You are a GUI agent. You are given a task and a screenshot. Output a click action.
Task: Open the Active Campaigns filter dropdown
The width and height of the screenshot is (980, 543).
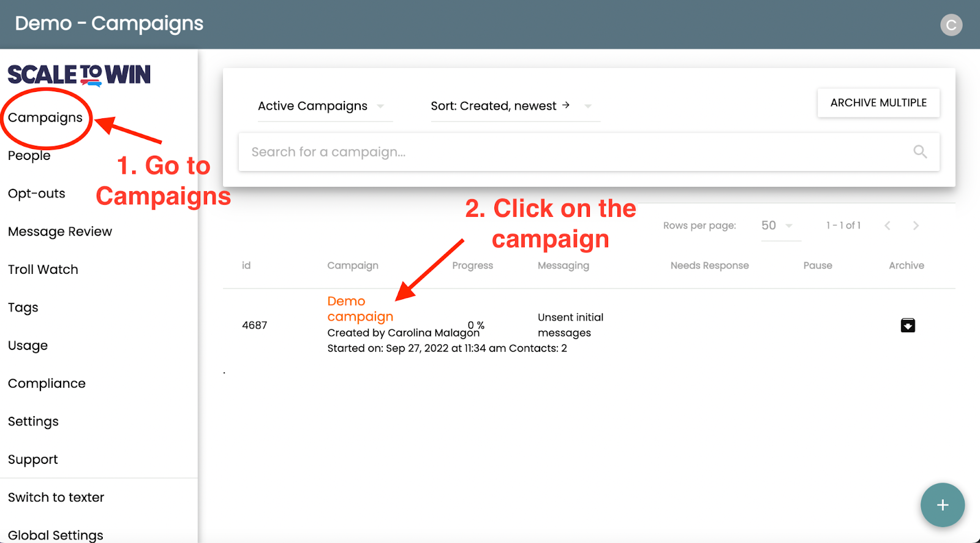click(325, 106)
